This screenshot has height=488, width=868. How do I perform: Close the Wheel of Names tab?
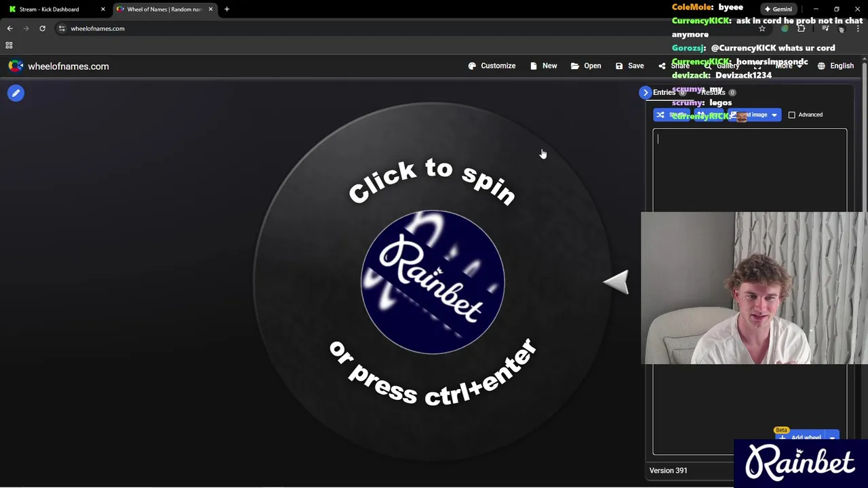point(210,9)
